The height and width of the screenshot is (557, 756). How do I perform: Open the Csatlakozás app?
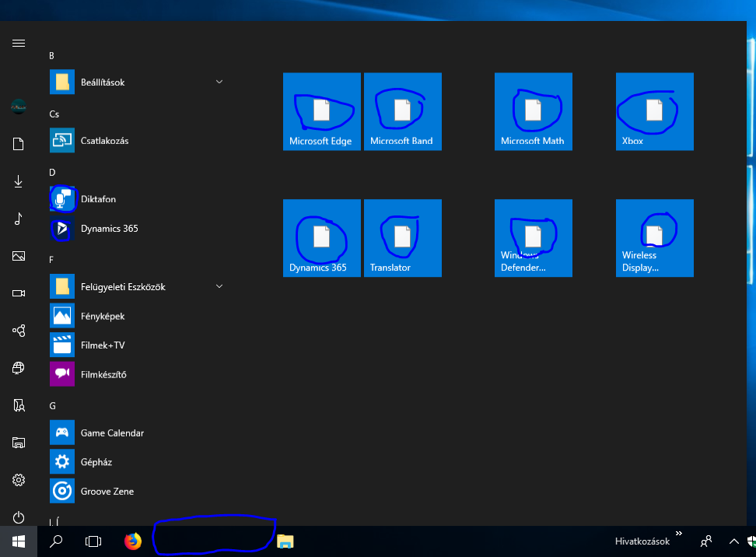click(137, 140)
